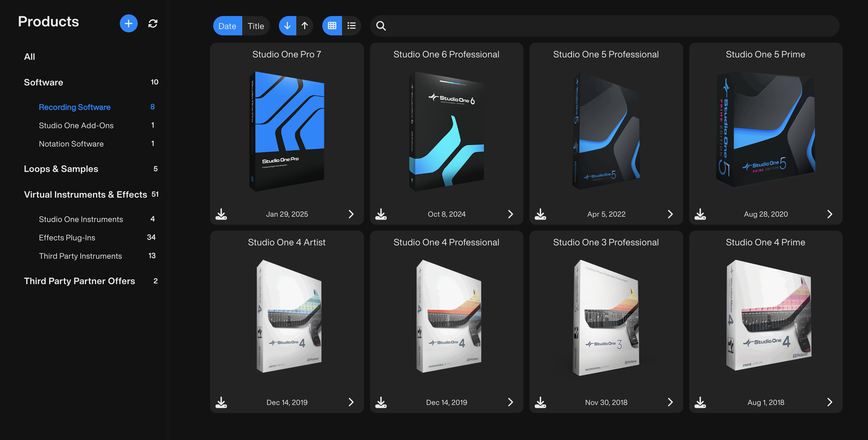Expand Studio One Pro 7 details chevron
This screenshot has height=440, width=868.
pyautogui.click(x=351, y=214)
